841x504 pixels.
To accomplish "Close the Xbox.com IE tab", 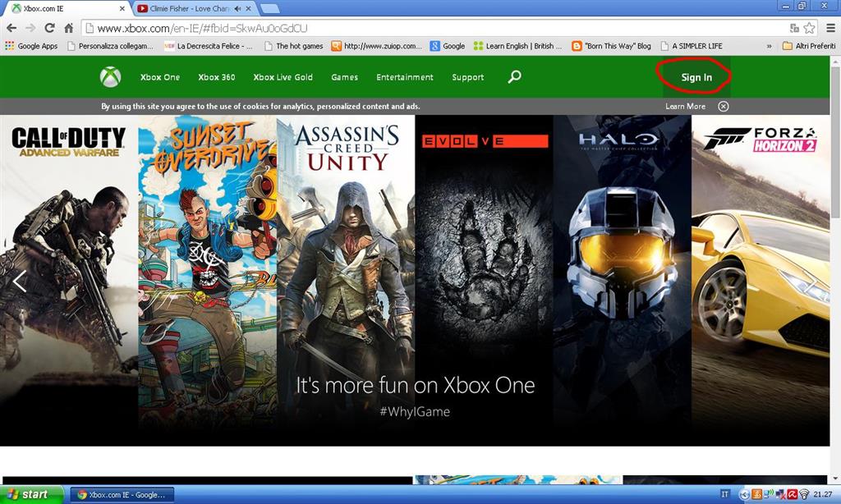I will tap(122, 8).
